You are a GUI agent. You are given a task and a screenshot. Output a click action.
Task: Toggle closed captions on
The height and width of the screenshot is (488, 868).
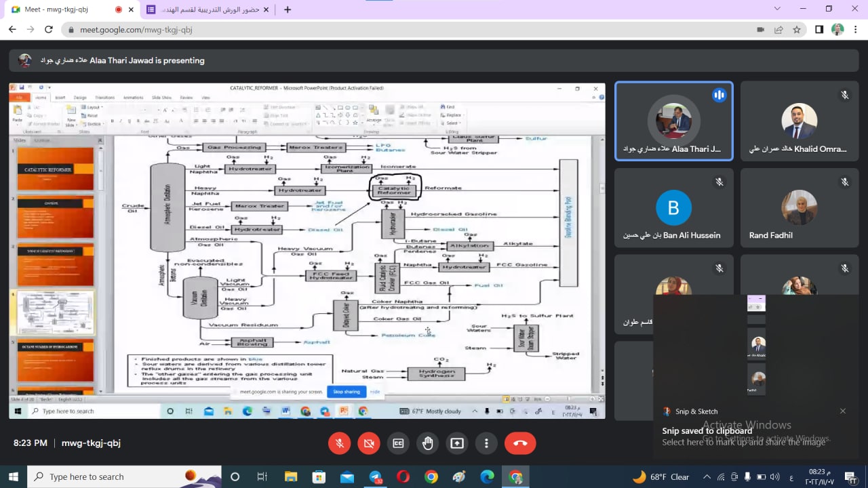pyautogui.click(x=398, y=443)
